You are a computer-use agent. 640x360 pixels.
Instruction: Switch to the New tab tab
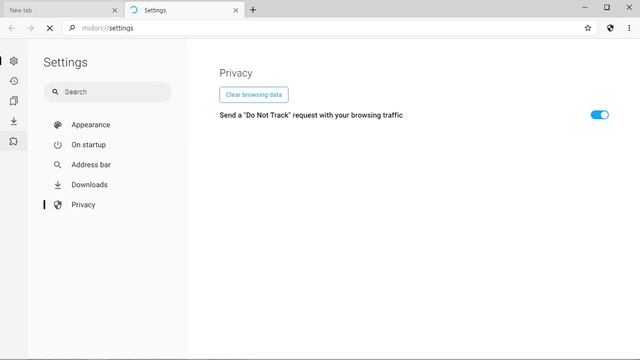pos(63,10)
